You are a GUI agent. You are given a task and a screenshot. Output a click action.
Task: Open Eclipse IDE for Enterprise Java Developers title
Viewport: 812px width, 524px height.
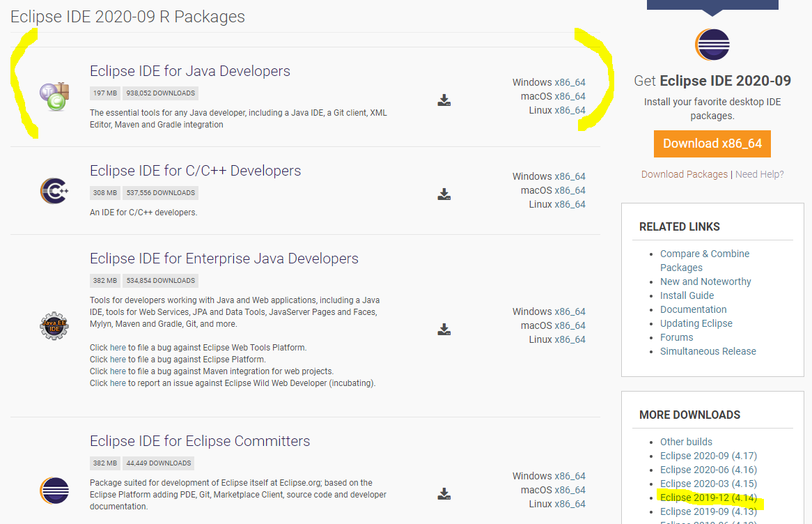tap(224, 258)
